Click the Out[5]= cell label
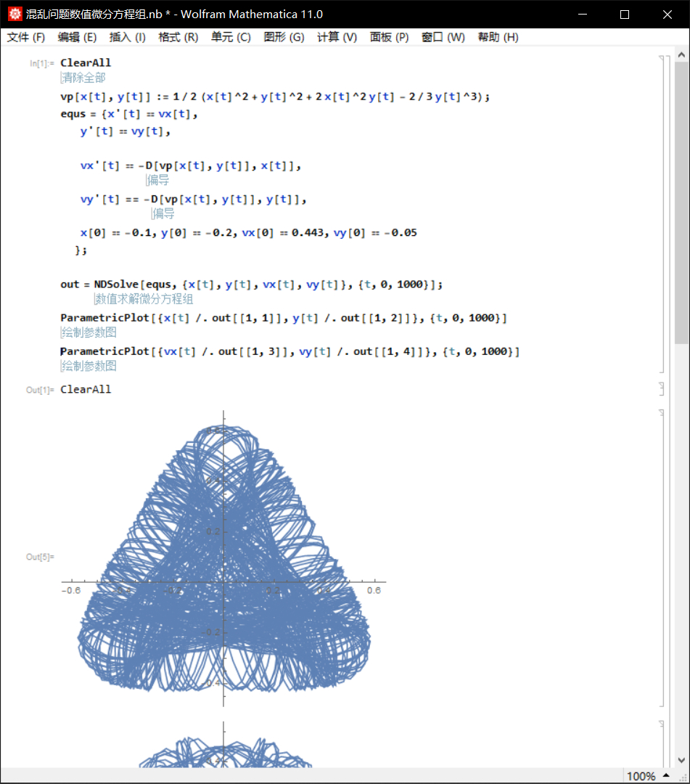Screen dimensions: 690x784 click(x=40, y=557)
